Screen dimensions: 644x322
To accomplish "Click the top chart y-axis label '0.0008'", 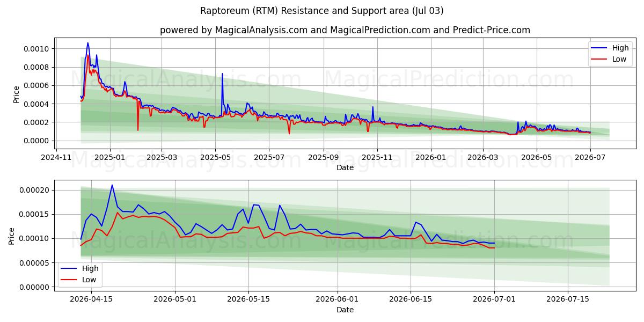I will [36, 67].
